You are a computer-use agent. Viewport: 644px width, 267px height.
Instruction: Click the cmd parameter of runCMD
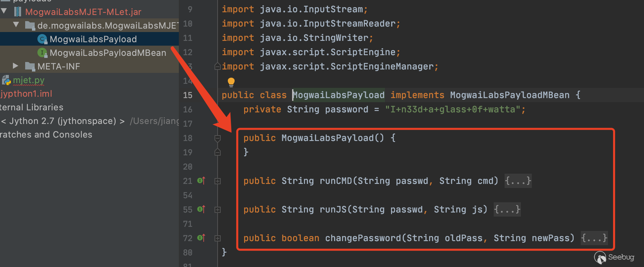pyautogui.click(x=486, y=181)
